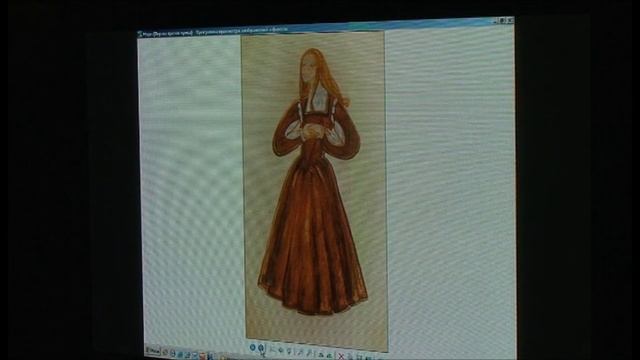Zoom in using the magnifier plus icon
The height and width of the screenshot is (360, 640).
pyautogui.click(x=300, y=353)
